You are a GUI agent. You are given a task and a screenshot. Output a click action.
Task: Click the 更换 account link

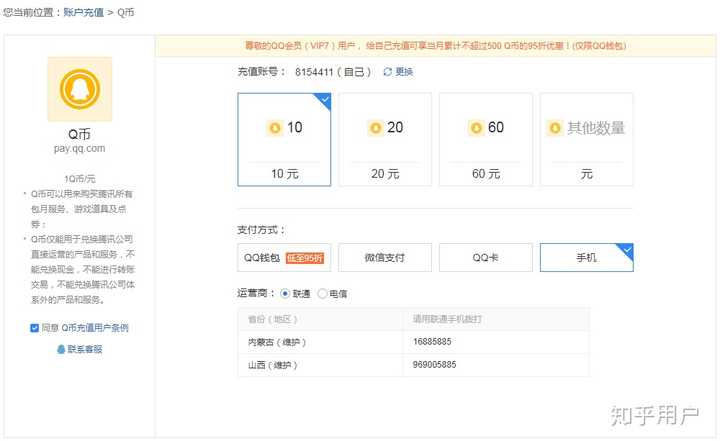point(404,72)
